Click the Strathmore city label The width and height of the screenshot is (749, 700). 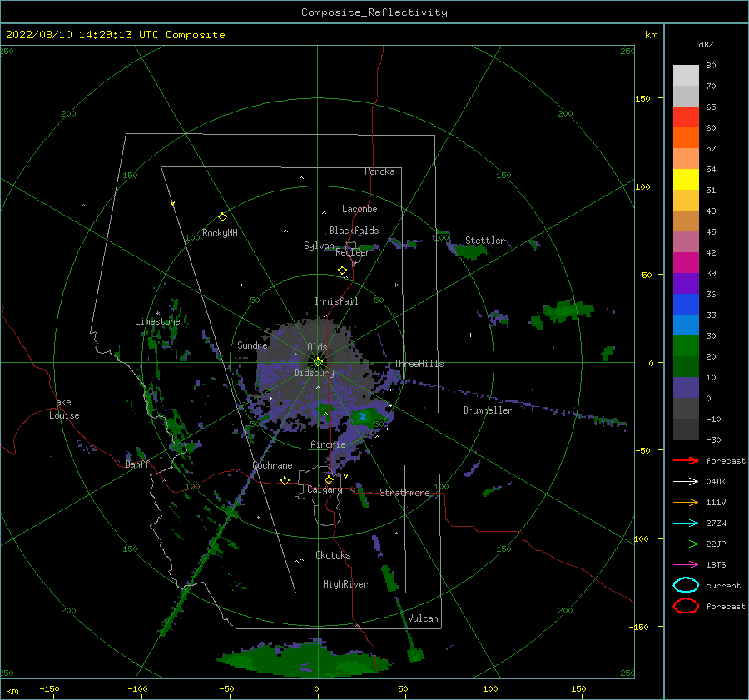tap(404, 493)
